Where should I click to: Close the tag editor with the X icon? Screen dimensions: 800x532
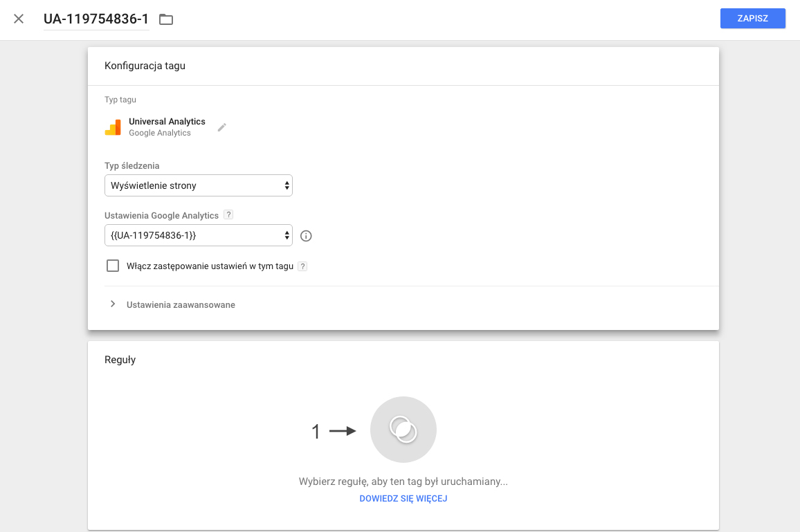pos(19,19)
